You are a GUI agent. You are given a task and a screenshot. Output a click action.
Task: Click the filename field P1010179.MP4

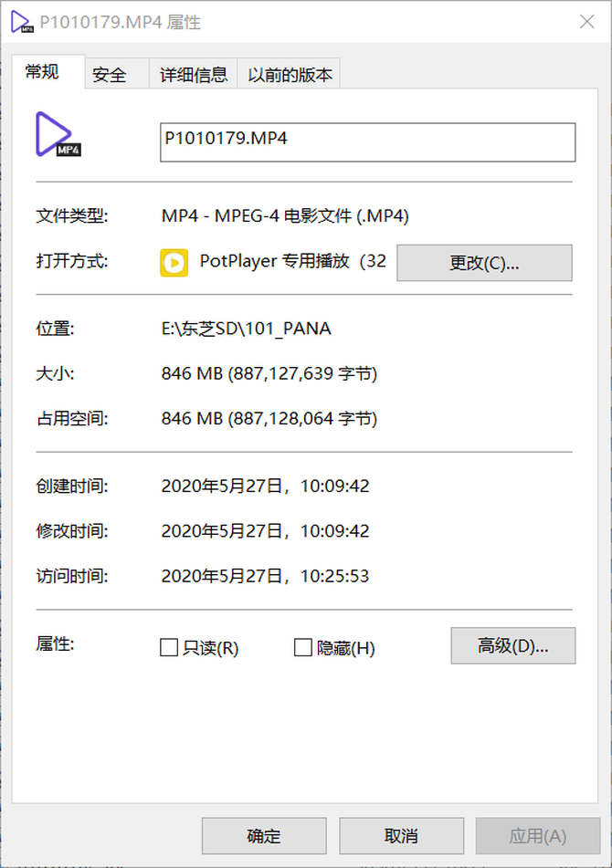pos(367,142)
